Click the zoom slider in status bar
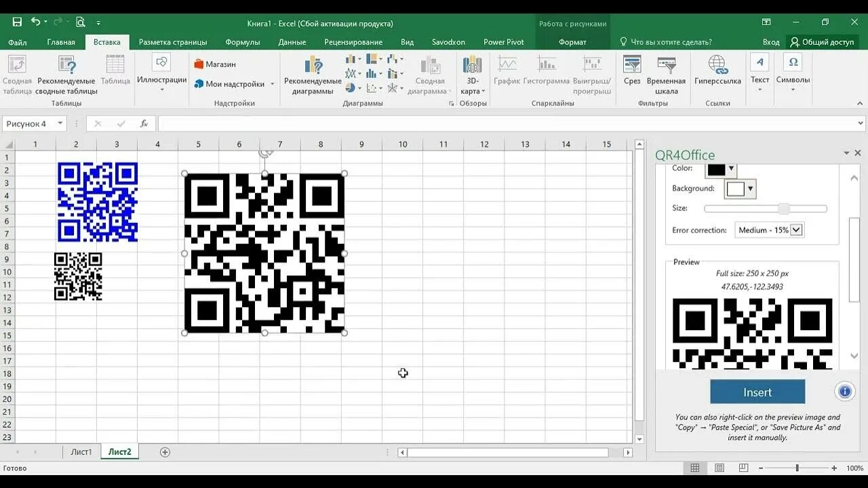The height and width of the screenshot is (488, 868). (x=797, y=468)
